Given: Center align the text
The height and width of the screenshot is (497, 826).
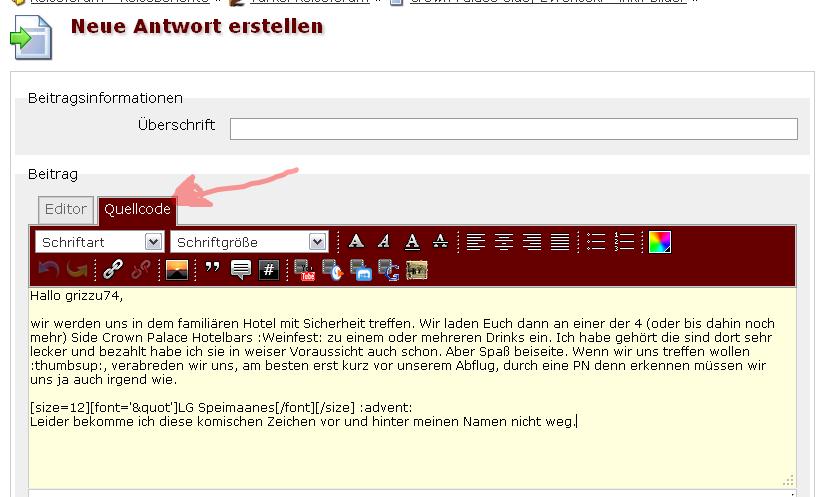Looking at the screenshot, I should coord(504,242).
